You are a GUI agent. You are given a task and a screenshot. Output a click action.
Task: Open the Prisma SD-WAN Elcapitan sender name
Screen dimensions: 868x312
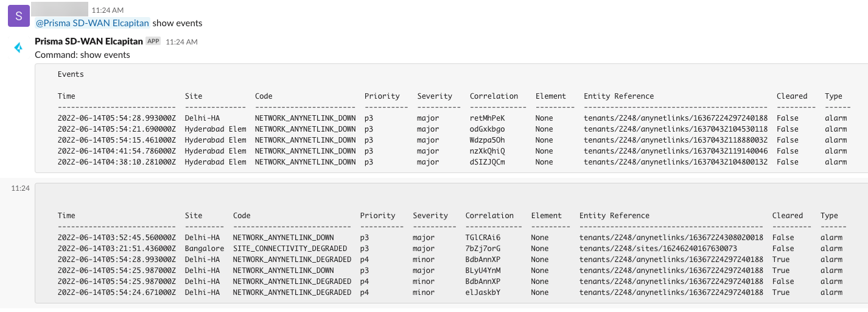point(89,41)
